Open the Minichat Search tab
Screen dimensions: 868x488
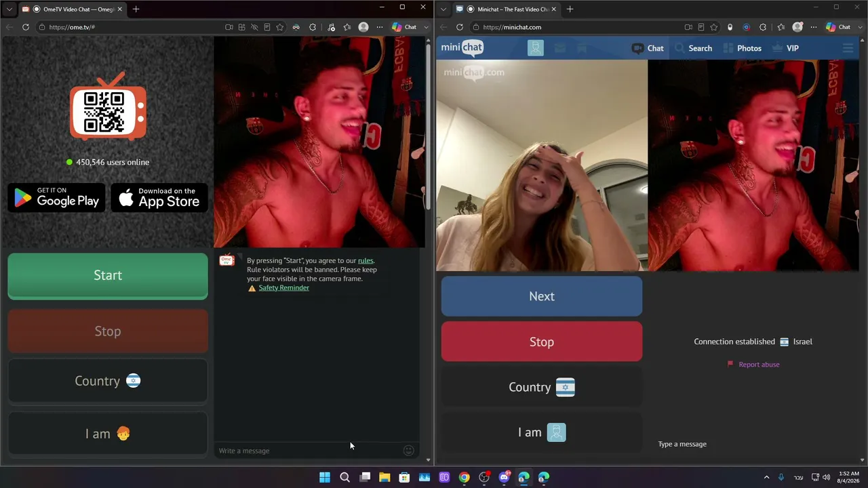pos(694,48)
